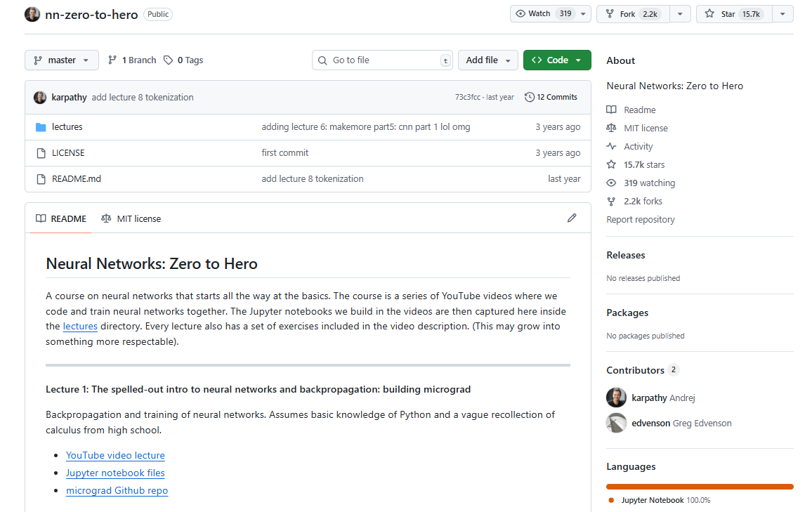This screenshot has height=512, width=812.
Task: Click the orange Jupyter Notebook language bar
Action: coord(700,487)
